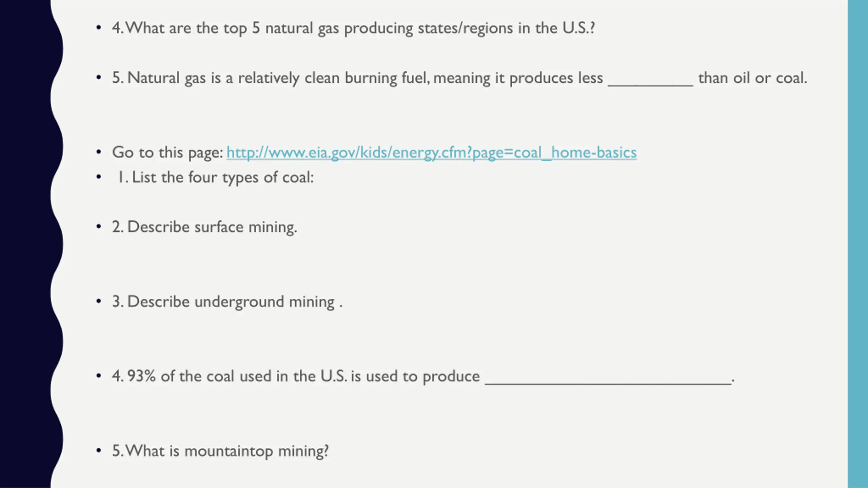This screenshot has height=488, width=868.
Task: Click the 'List the four types of coal' line
Action: click(216, 177)
